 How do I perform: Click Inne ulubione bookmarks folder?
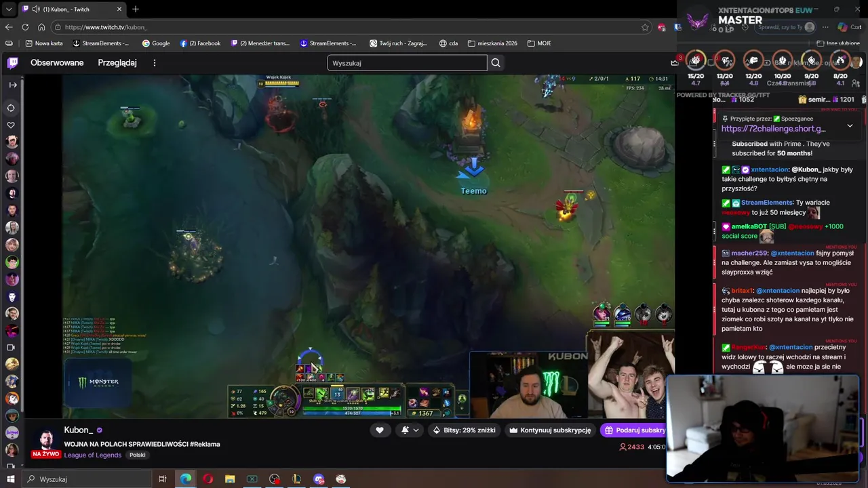point(838,43)
